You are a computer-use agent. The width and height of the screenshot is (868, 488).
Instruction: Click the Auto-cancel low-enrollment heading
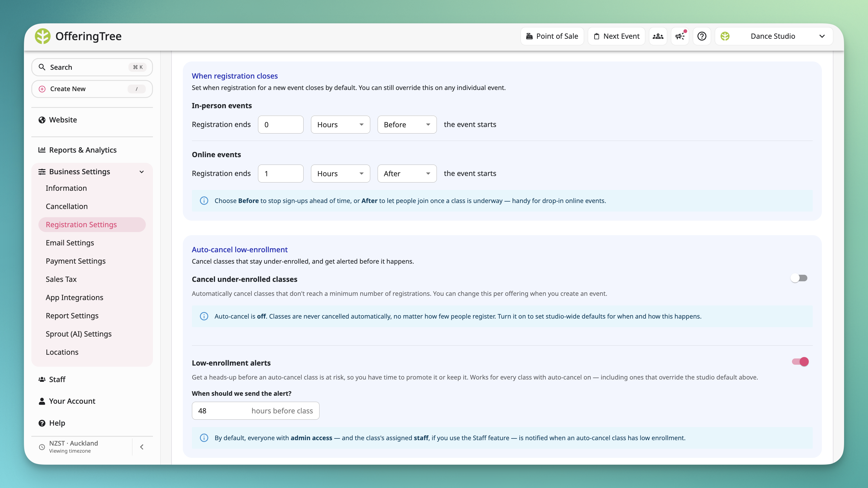click(x=239, y=250)
